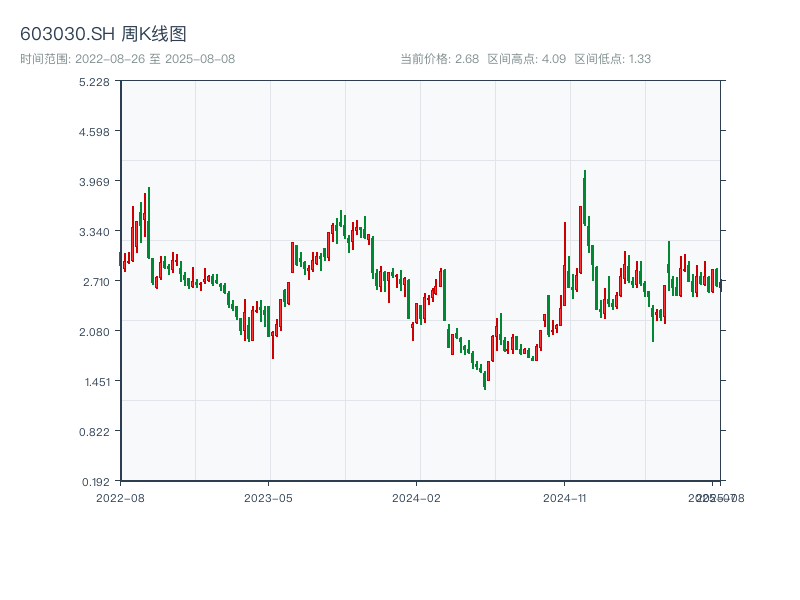Click the 当前价格: 2.68 label
Image resolution: width=800 pixels, height=600 pixels.
[439, 59]
